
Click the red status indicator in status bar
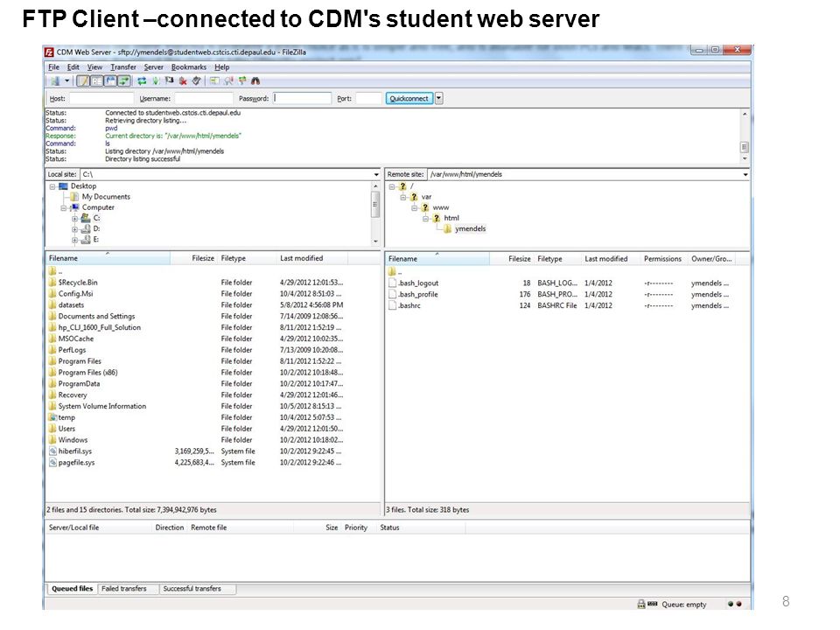coord(739,605)
